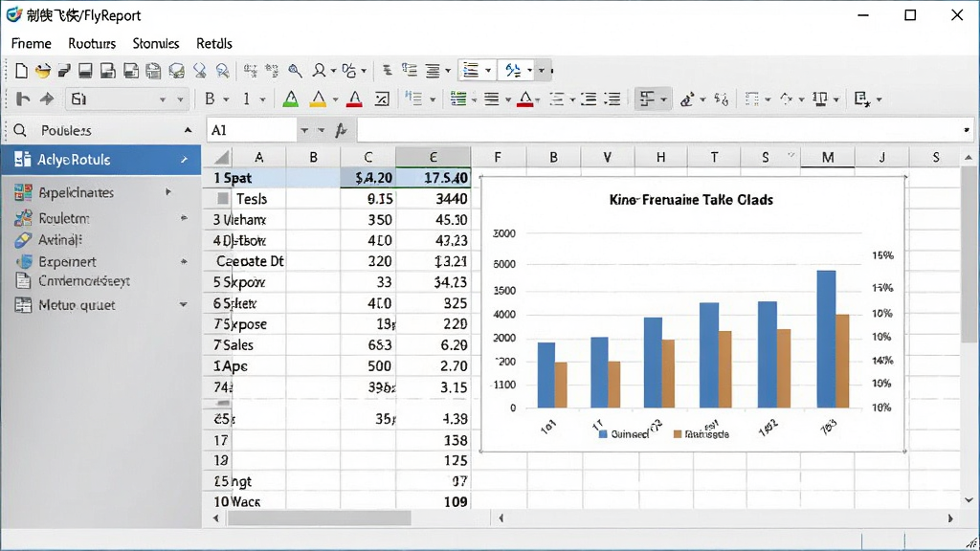Click the back arrow in the second toolbar
The width and height of the screenshot is (980, 551).
click(x=23, y=99)
